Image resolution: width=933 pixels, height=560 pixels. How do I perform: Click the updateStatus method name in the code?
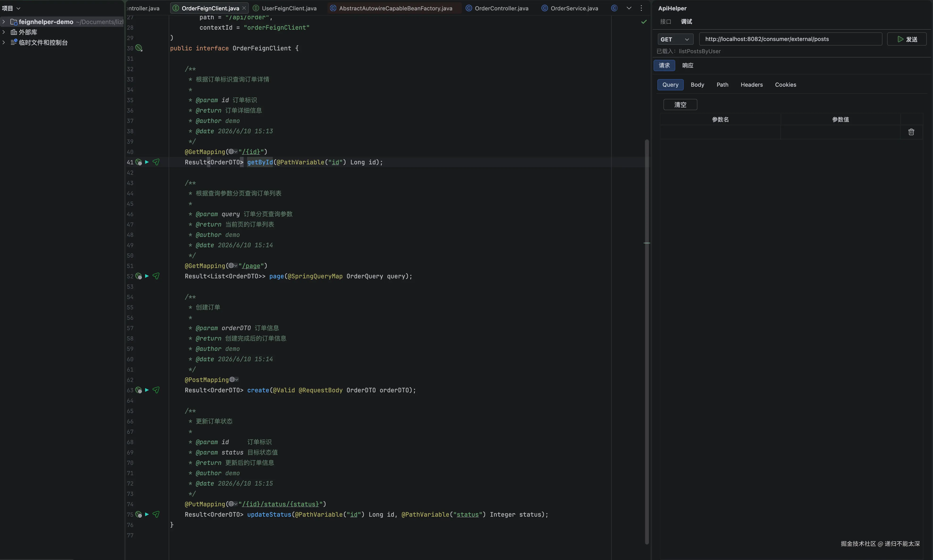point(269,514)
